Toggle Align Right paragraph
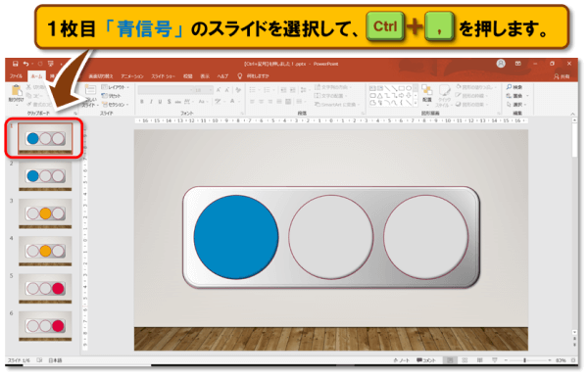This screenshot has width=588, height=377. click(x=270, y=102)
